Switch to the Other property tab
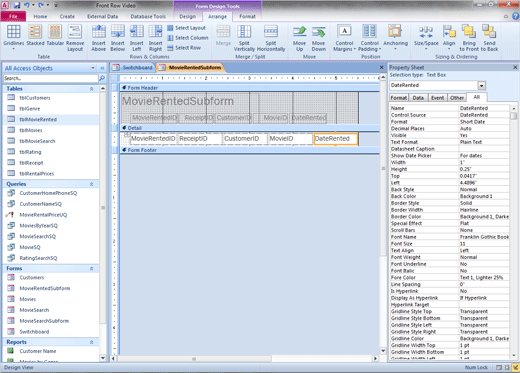This screenshot has width=520, height=373. (x=457, y=98)
